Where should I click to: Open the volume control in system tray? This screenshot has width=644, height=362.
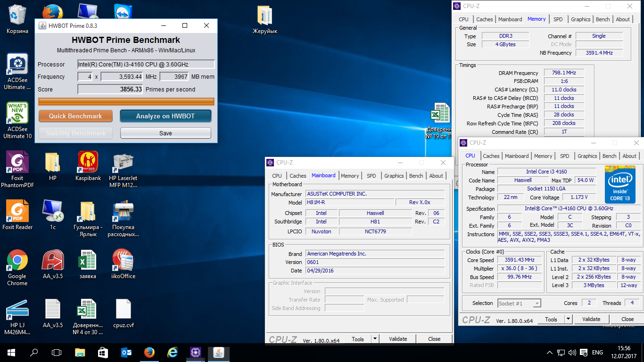[x=572, y=353]
